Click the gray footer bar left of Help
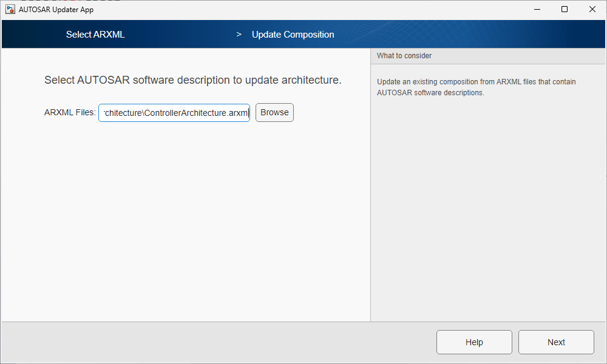The width and height of the screenshot is (607, 364). coord(212,342)
